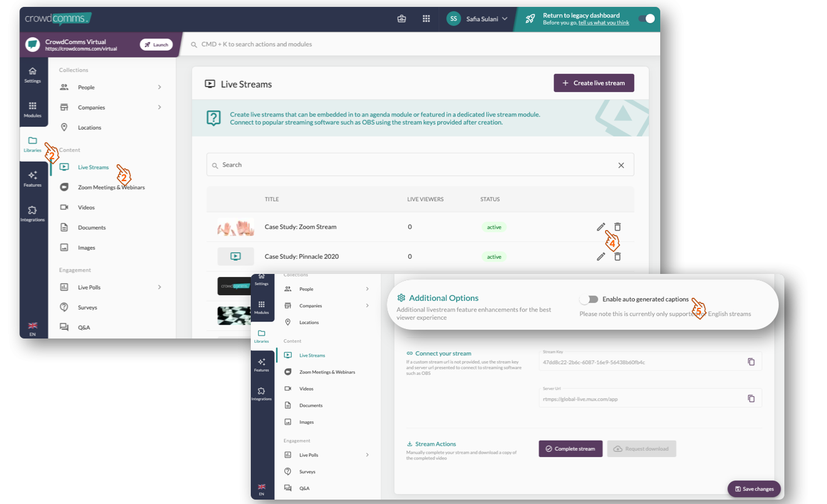Click the CrowdComms Virtual chat bubble logo
Screen dimensions: 827x504
(x=33, y=45)
